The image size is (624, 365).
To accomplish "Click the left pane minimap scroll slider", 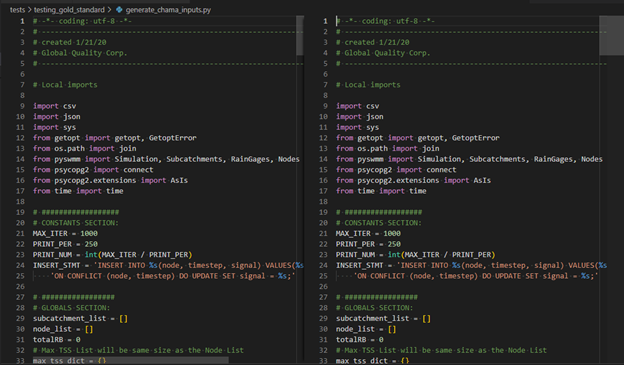I will point(300,35).
